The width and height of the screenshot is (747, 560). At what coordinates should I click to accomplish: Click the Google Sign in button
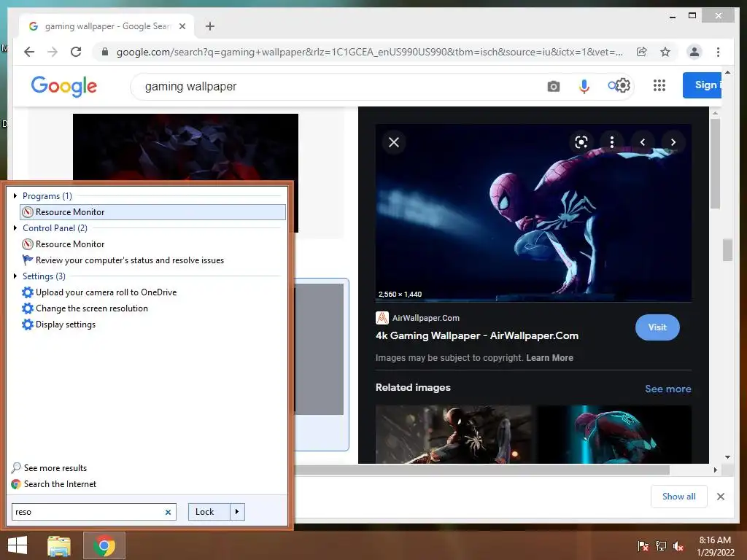click(702, 85)
